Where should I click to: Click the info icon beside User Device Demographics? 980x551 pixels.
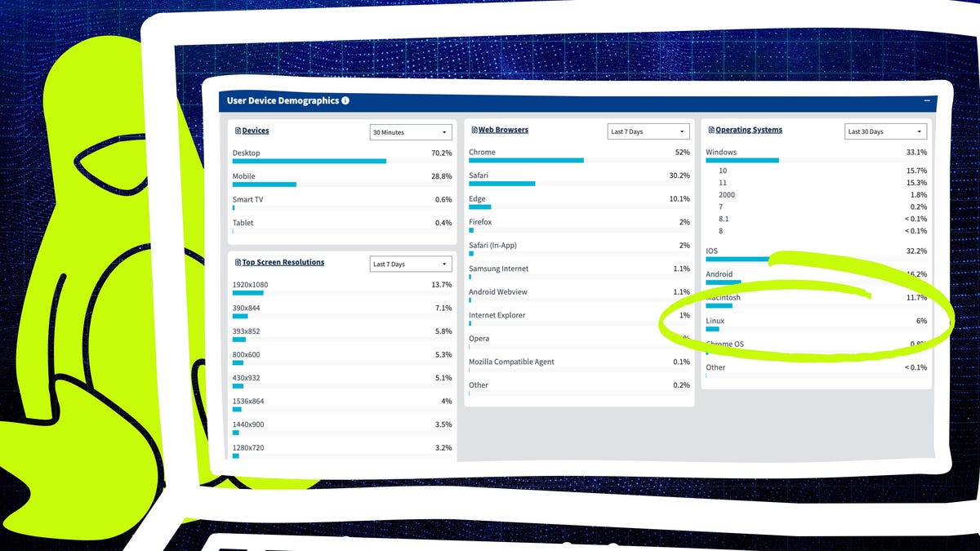click(x=345, y=101)
